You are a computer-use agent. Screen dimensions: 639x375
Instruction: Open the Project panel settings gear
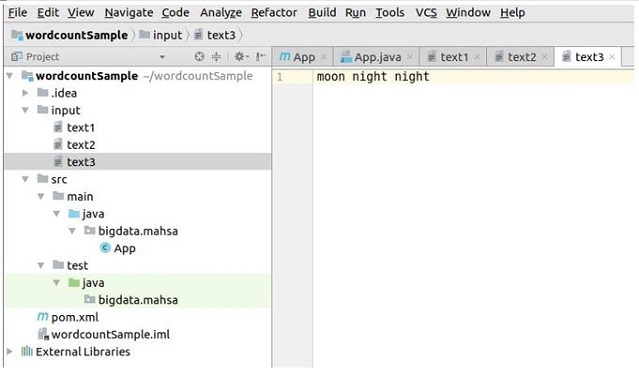pyautogui.click(x=239, y=57)
